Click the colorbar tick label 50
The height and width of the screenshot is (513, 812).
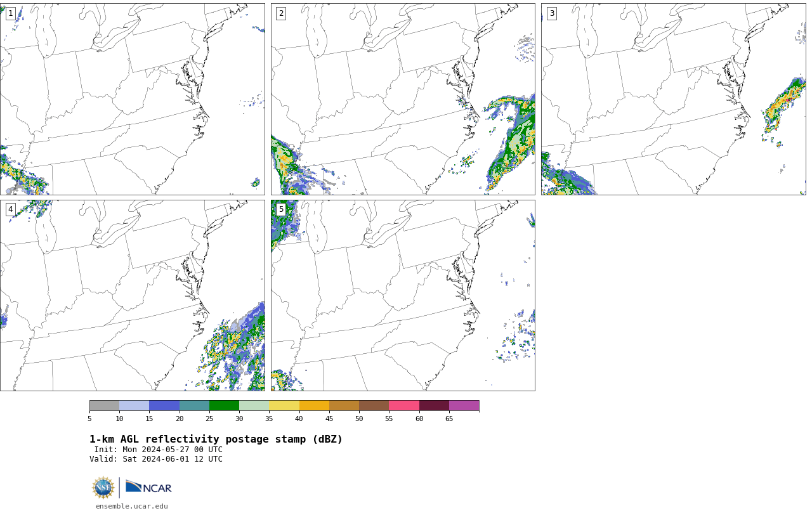click(359, 419)
